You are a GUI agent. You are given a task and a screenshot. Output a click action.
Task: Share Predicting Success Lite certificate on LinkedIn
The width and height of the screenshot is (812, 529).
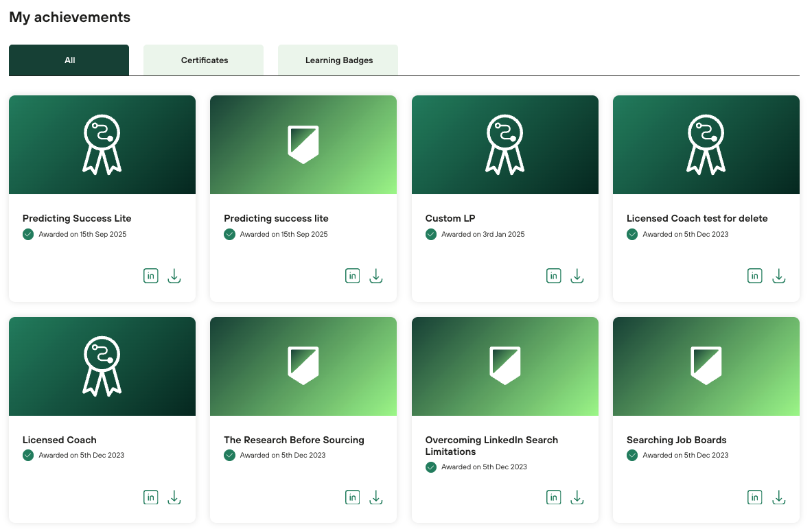click(151, 276)
